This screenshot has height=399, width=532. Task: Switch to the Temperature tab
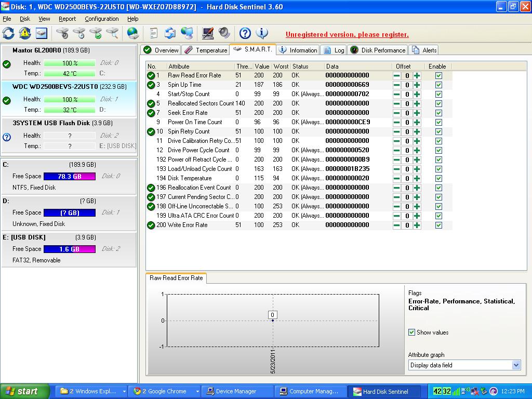click(x=206, y=50)
